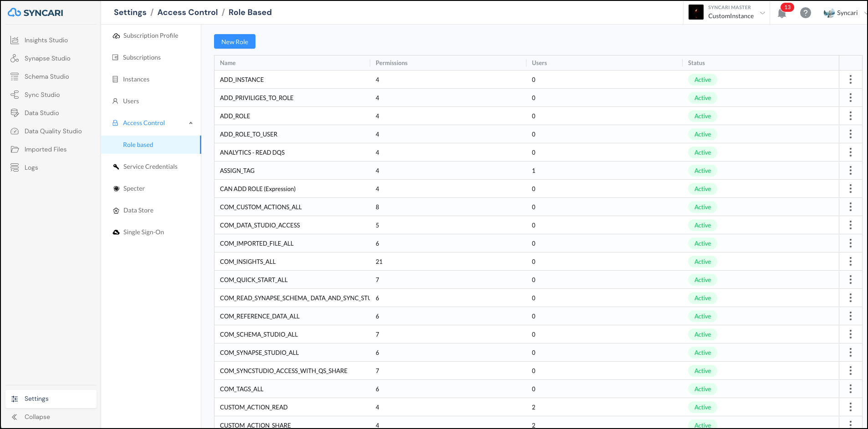Screen dimensions: 868x429
Task: View Imported Files section
Action: coord(45,149)
